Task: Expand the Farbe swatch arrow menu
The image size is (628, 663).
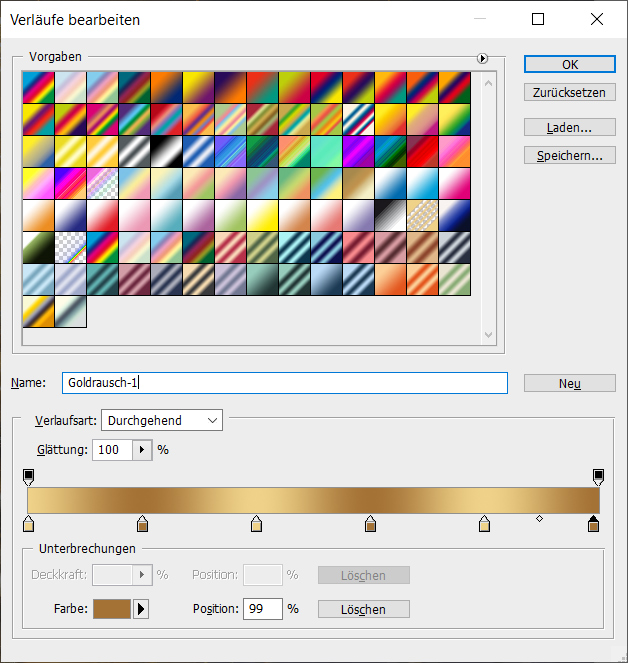Action: (x=141, y=609)
